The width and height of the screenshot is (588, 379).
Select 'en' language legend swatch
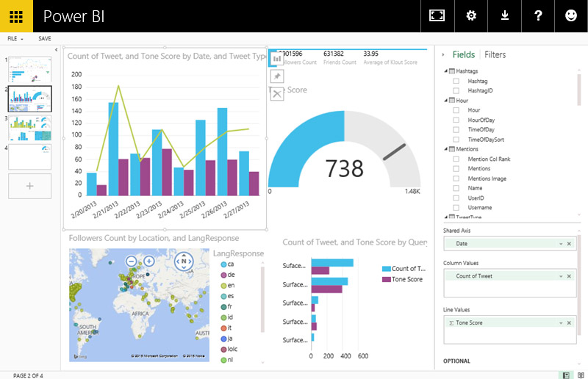(223, 286)
